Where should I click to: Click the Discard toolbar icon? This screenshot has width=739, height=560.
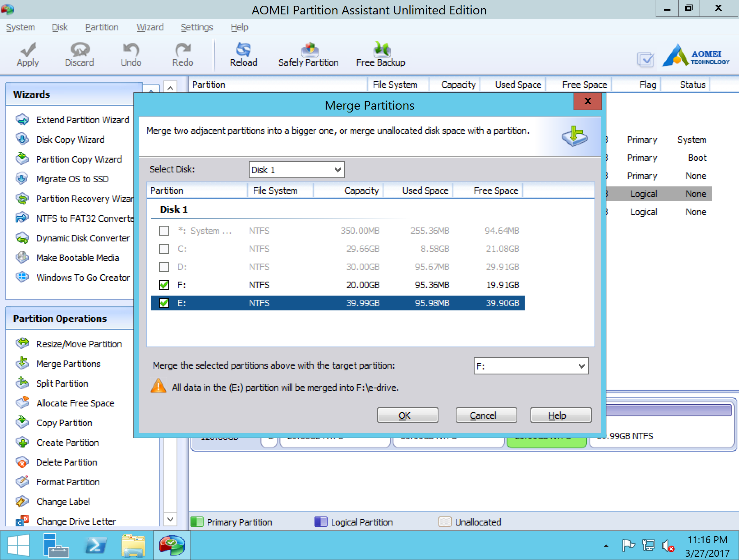(79, 54)
